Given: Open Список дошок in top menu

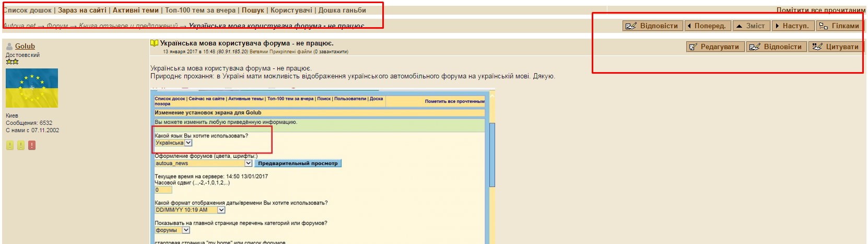Looking at the screenshot, I should click(28, 10).
